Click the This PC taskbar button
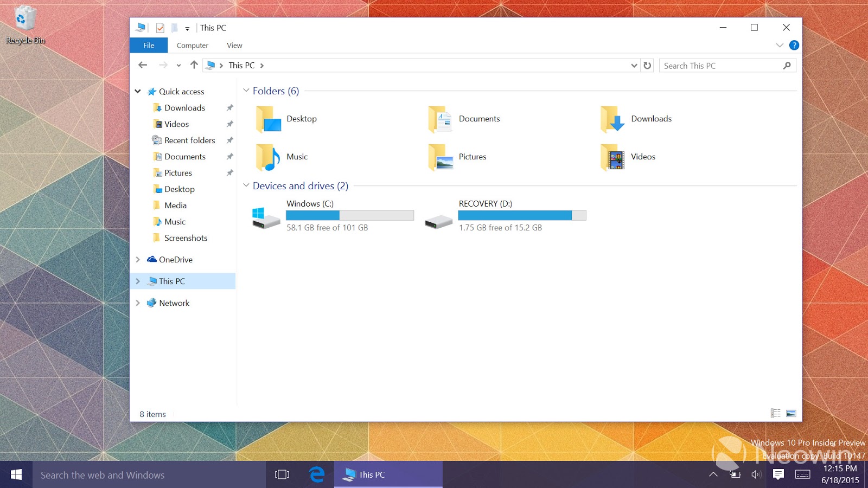The width and height of the screenshot is (868, 488). point(388,474)
